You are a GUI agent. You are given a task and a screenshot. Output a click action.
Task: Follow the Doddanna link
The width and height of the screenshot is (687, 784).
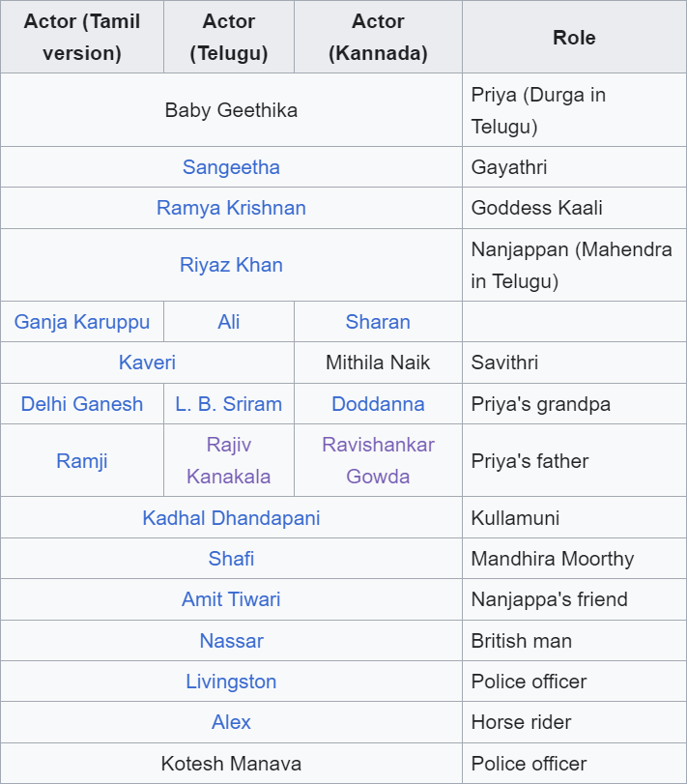click(378, 404)
